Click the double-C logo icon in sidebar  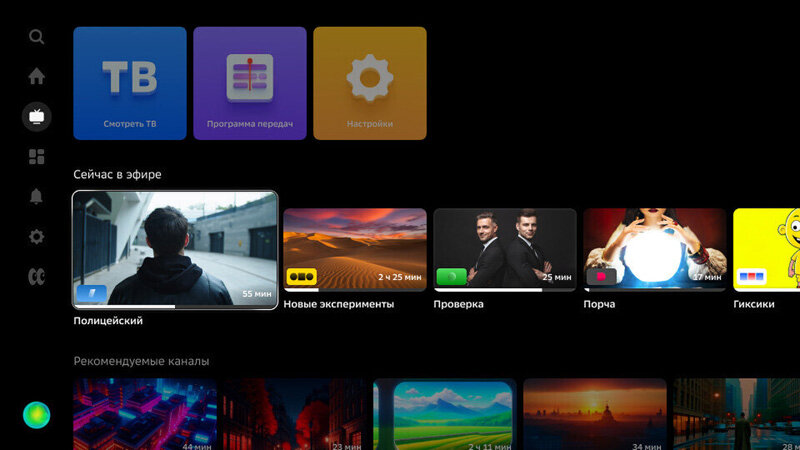[36, 277]
